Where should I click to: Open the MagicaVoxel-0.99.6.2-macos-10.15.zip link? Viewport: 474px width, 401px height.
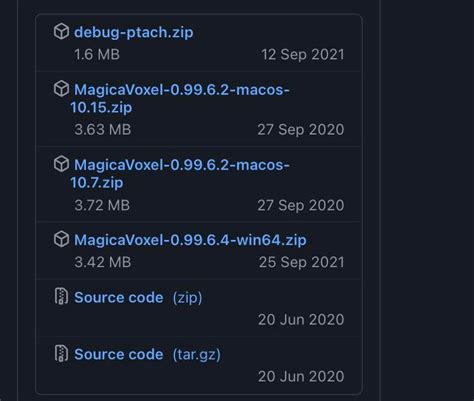[180, 98]
